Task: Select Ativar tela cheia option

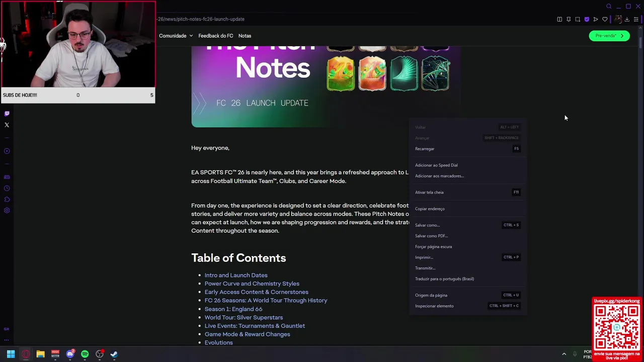Action: pos(468,192)
